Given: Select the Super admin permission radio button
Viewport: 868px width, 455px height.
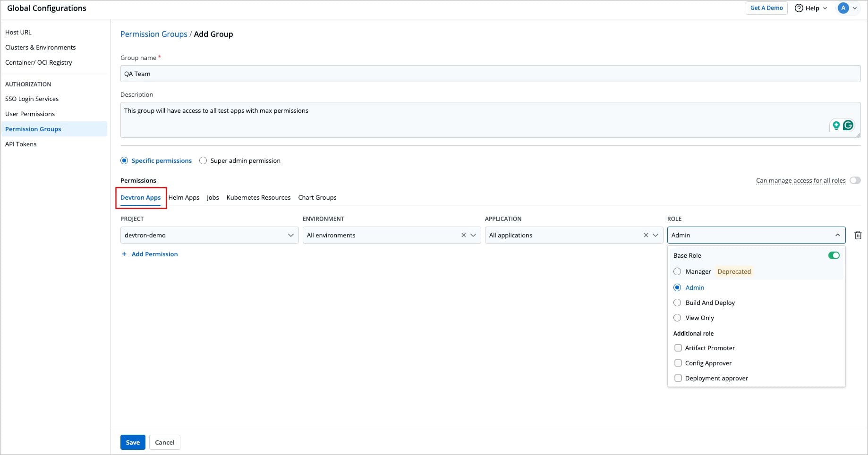Looking at the screenshot, I should tap(203, 160).
